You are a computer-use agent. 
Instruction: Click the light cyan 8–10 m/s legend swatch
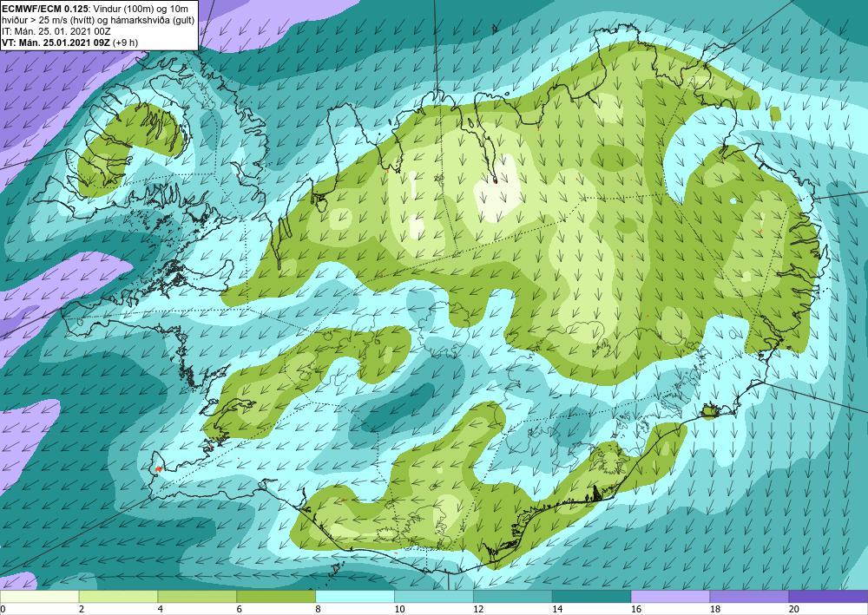[x=355, y=596]
